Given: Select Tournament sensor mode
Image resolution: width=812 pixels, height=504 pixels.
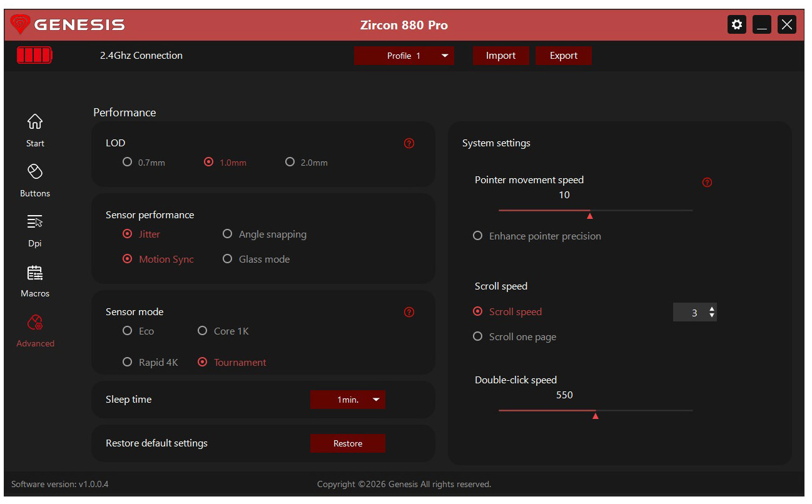Looking at the screenshot, I should pyautogui.click(x=232, y=362).
